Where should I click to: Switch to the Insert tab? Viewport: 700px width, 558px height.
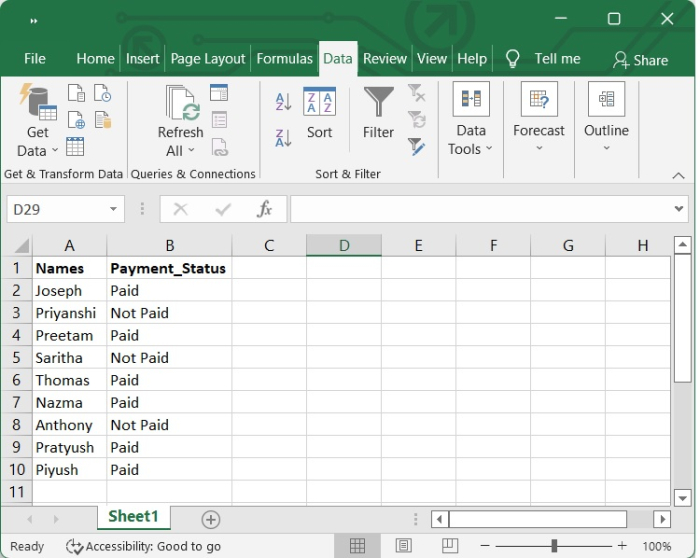142,58
